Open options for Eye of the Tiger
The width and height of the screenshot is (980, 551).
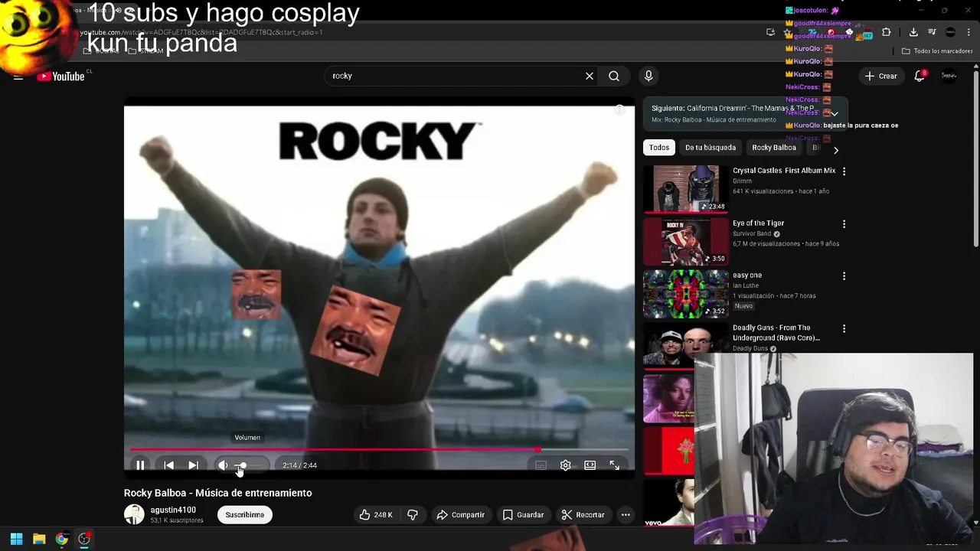coord(844,224)
